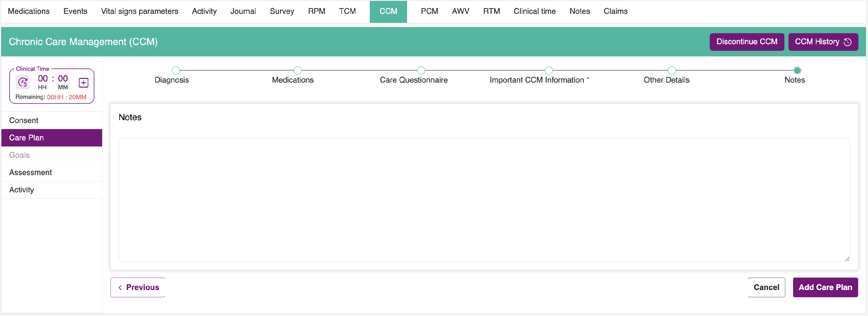Click the plus icon to add clinical time
The image size is (868, 316).
[x=83, y=82]
